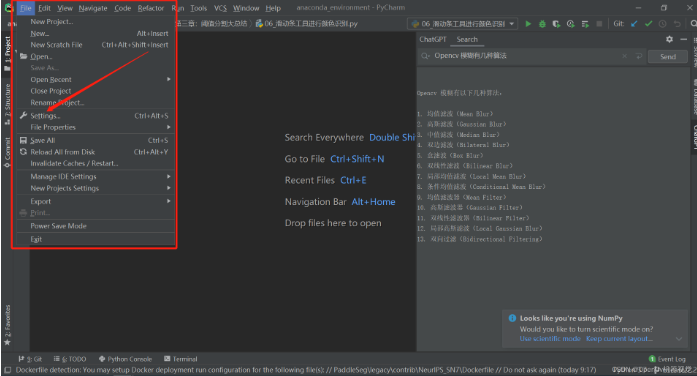The height and width of the screenshot is (376, 697).
Task: Open the View menu
Action: [64, 8]
